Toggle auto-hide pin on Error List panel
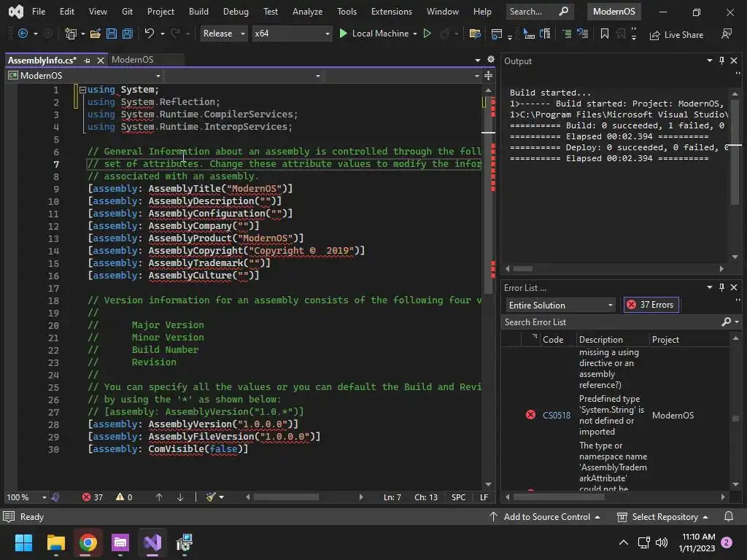The image size is (747, 560). pos(721,287)
